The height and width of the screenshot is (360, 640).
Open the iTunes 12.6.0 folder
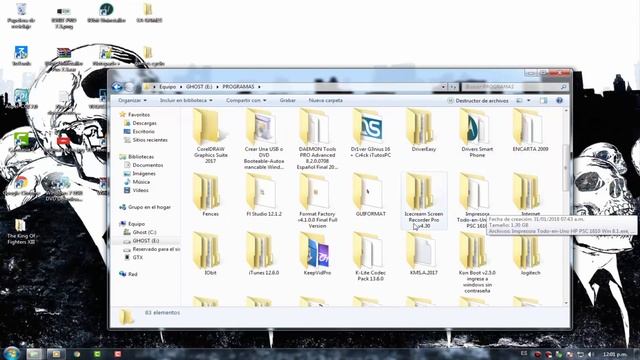click(x=263, y=253)
